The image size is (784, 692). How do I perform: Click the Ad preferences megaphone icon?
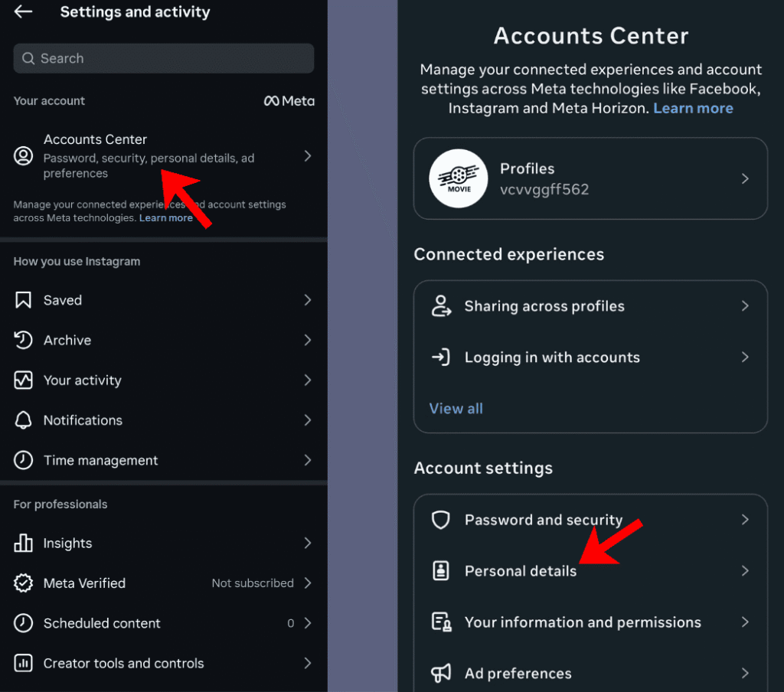pos(440,674)
